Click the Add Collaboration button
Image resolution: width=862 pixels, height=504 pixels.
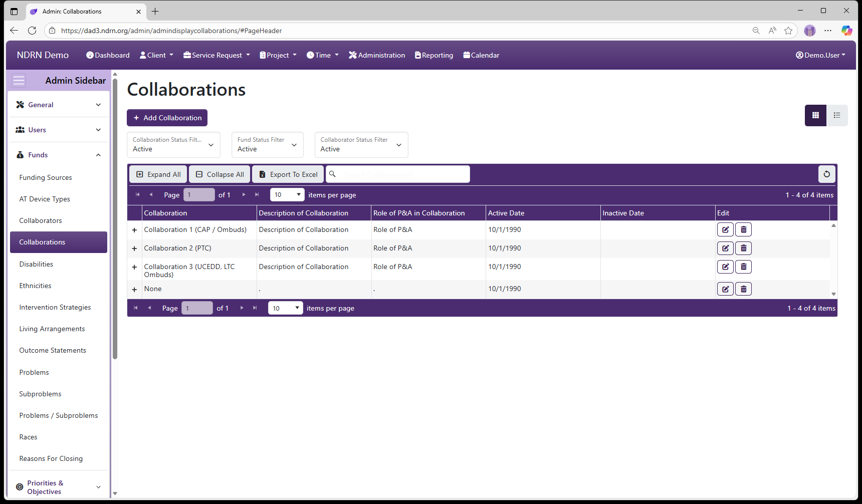click(167, 118)
